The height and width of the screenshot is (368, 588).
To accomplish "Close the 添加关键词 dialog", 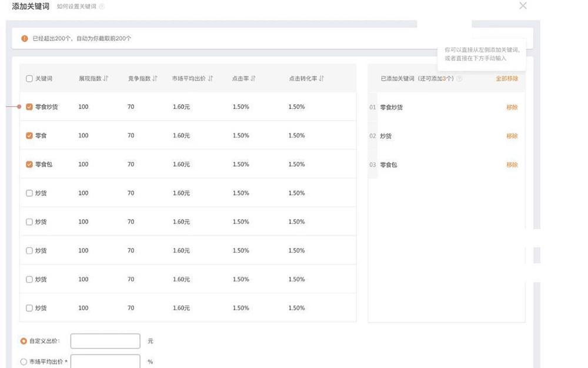I will tap(523, 6).
